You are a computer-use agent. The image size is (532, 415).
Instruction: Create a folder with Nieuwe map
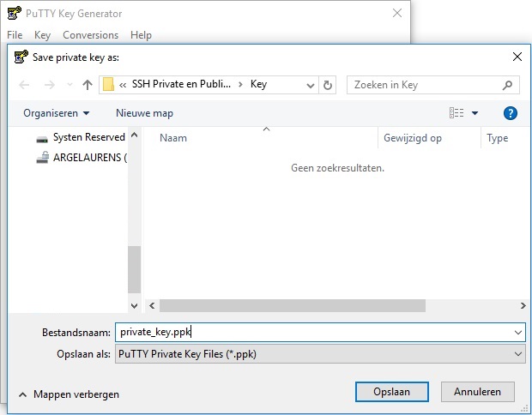pos(144,113)
